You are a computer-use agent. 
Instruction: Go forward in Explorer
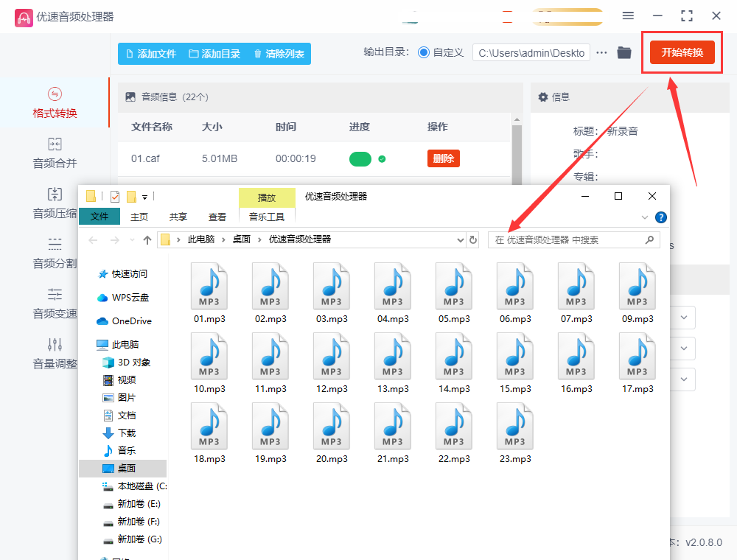click(x=115, y=240)
